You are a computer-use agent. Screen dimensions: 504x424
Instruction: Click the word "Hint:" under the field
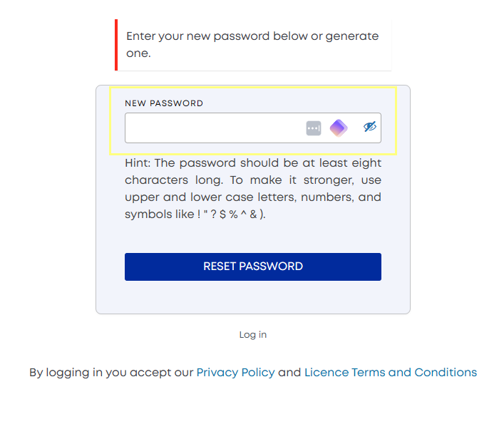[138, 163]
